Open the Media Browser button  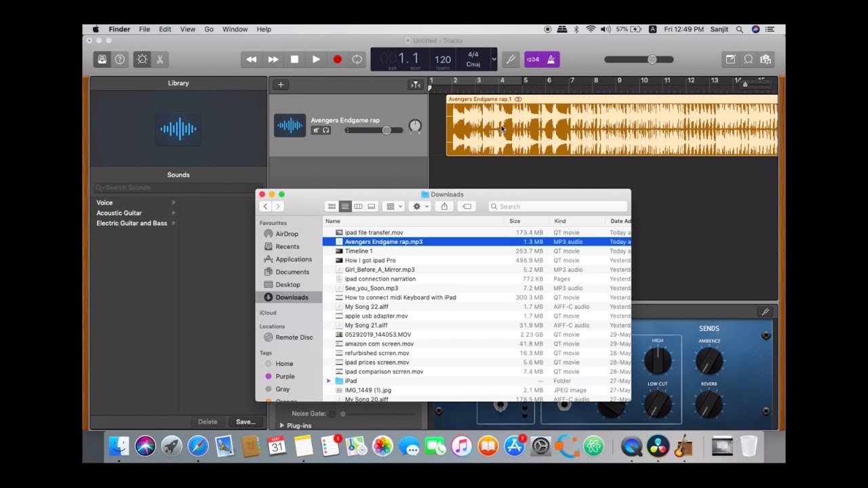(766, 59)
